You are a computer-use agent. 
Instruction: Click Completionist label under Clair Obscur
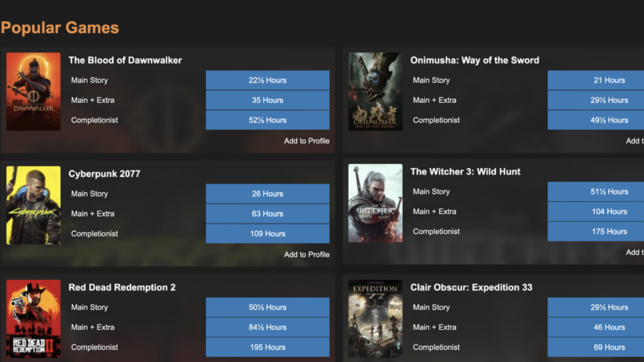coord(436,348)
